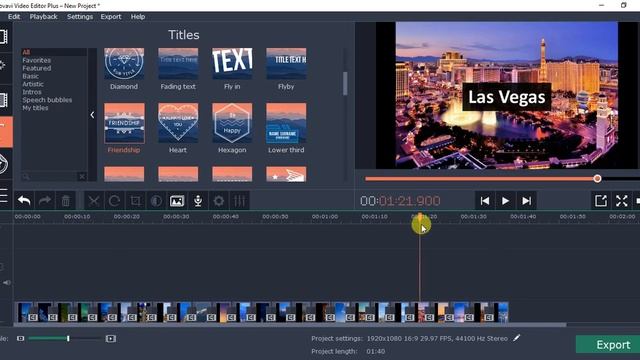This screenshot has height=360, width=640.
Task: Skip to the previous frame button
Action: [x=484, y=200]
